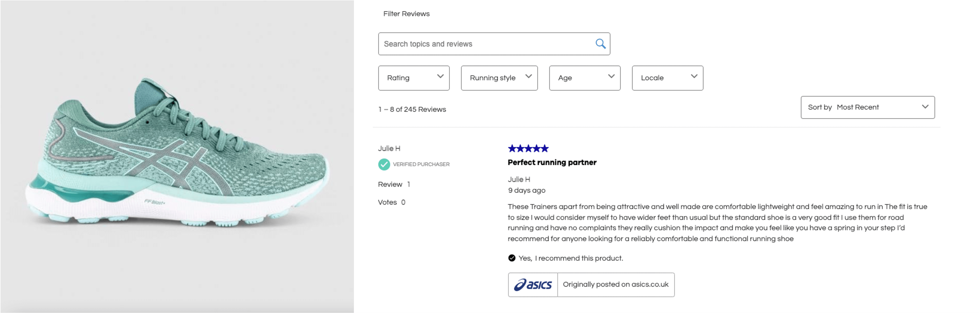
Task: Open the Age filter dropdown
Action: 584,78
